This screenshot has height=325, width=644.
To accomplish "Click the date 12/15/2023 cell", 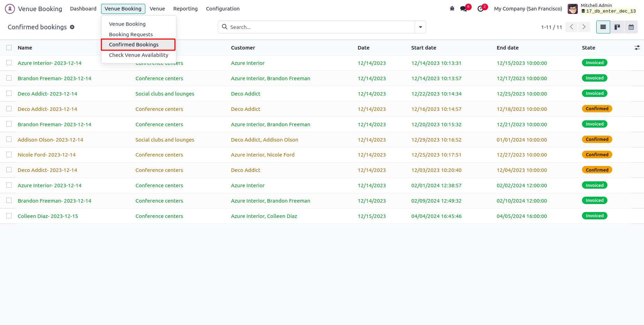I will point(371,216).
